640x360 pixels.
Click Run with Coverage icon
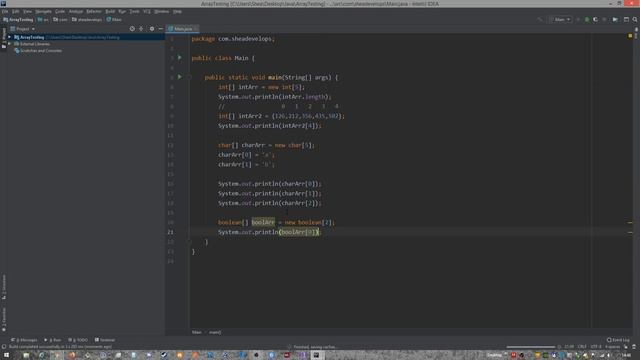pyautogui.click(x=596, y=20)
